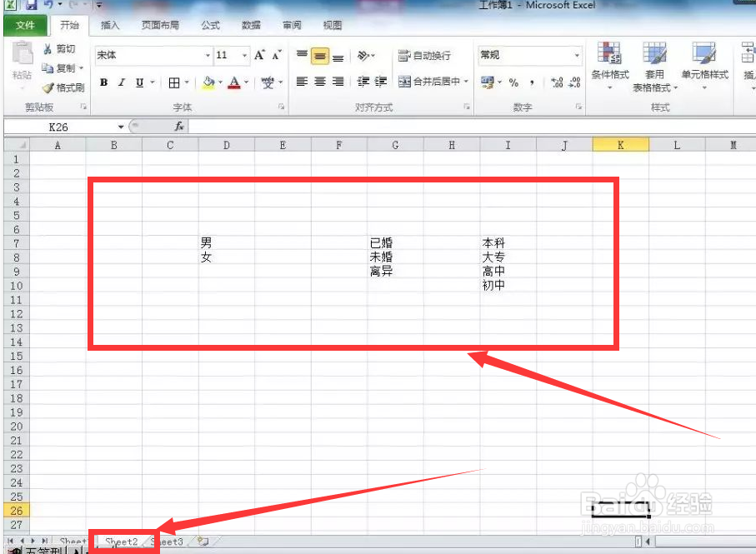Open Cell Styles (单元格样式)
Image resolution: width=756 pixels, height=554 pixels.
point(704,66)
